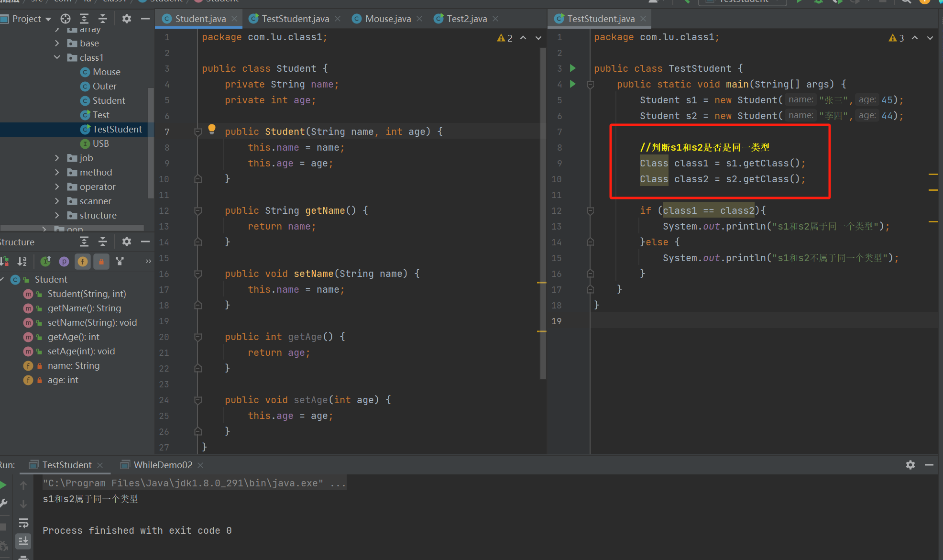Image resolution: width=943 pixels, height=560 pixels.
Task: Select getAge() method in Structure list
Action: pyautogui.click(x=73, y=337)
